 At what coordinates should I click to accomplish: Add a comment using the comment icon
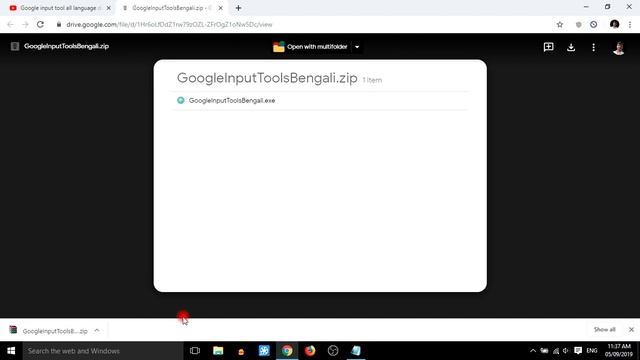(x=549, y=47)
